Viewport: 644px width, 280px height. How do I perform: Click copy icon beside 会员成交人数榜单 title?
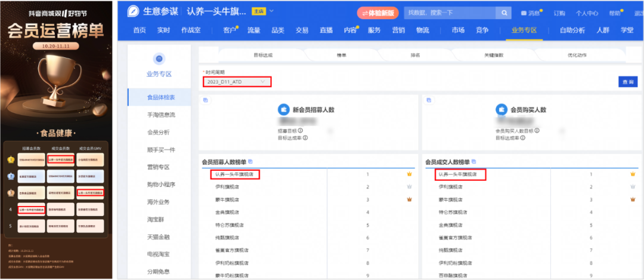[473, 162]
